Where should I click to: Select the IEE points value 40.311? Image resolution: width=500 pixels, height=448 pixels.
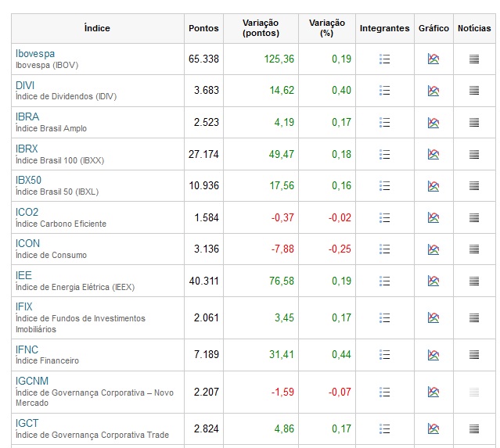203,281
